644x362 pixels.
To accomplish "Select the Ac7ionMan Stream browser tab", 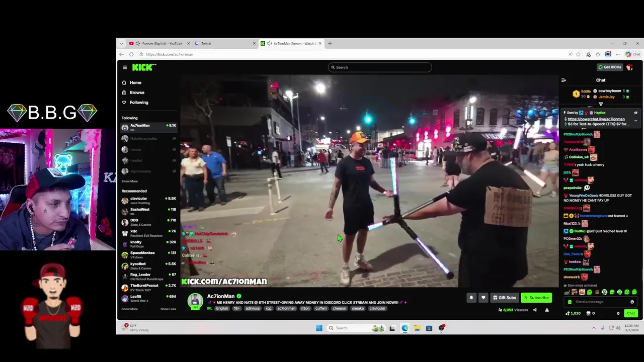I will (x=291, y=44).
